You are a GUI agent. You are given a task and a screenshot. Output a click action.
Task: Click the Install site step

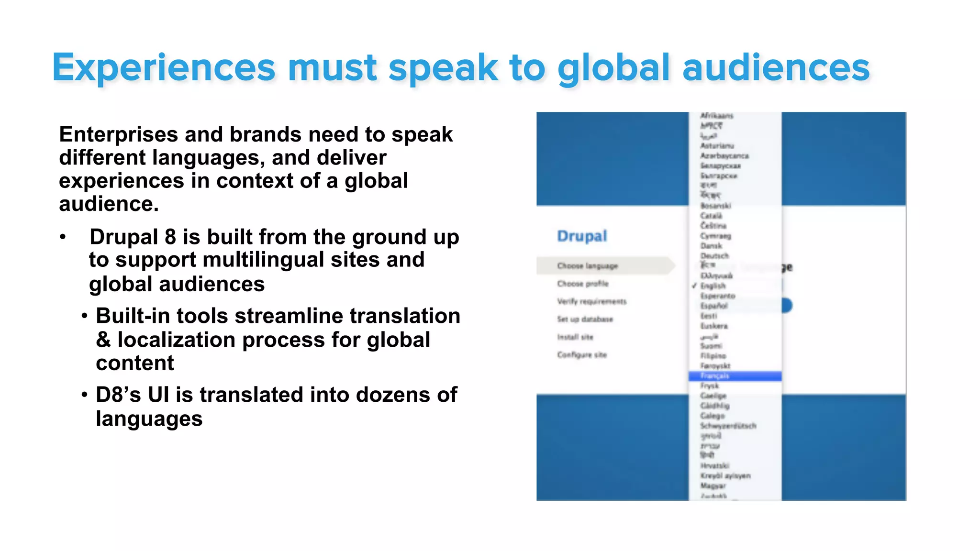click(x=575, y=337)
